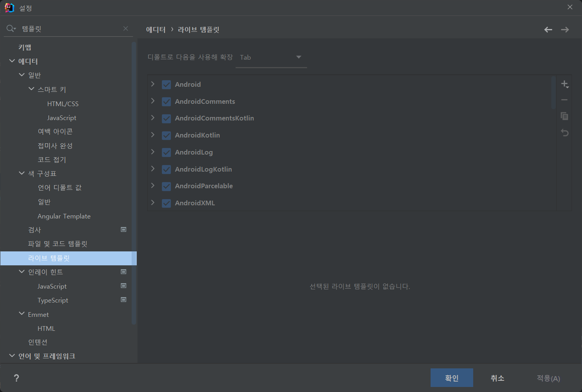The width and height of the screenshot is (582, 392).
Task: Open 파일 및 코드 템플릿 page
Action: tap(58, 244)
